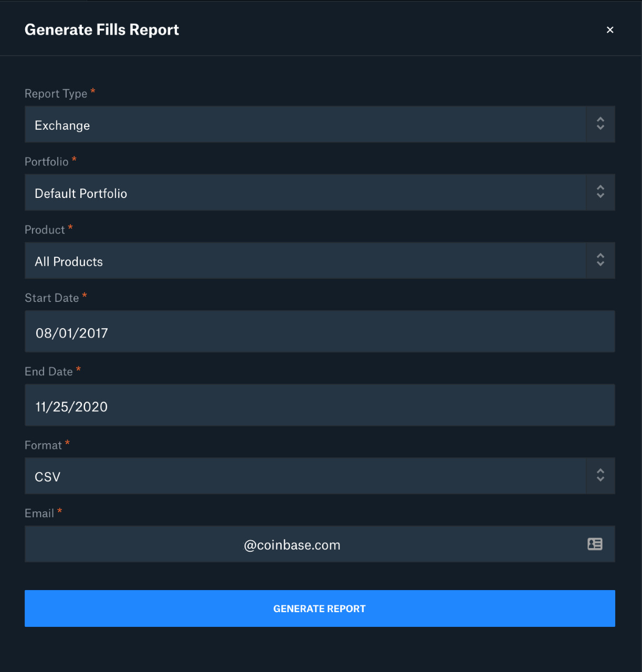Open the Format dropdown showing CSV
This screenshot has width=642, height=672.
(x=320, y=476)
